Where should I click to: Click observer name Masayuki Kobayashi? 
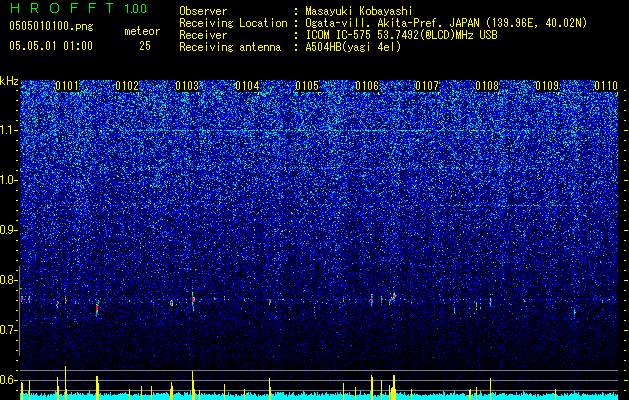point(359,11)
